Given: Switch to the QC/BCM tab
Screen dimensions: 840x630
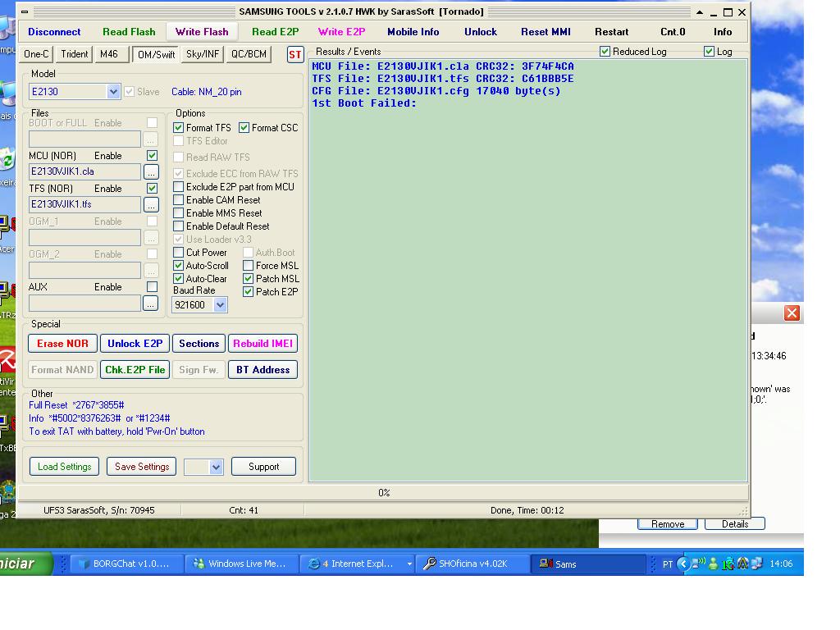Looking at the screenshot, I should [249, 54].
